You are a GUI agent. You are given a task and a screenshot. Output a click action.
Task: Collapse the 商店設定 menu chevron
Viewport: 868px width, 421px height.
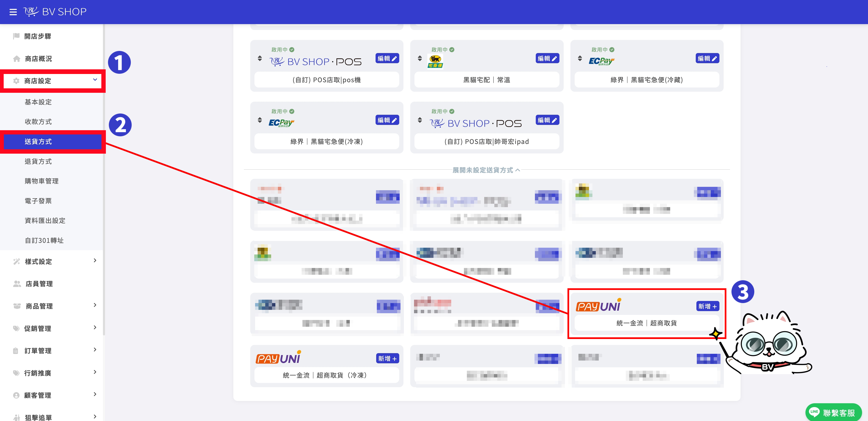(95, 80)
